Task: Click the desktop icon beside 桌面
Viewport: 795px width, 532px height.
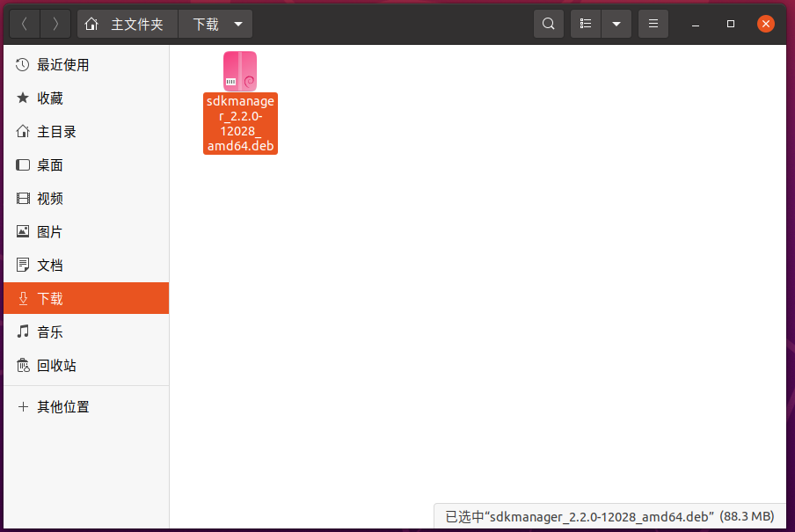Action: (x=23, y=164)
